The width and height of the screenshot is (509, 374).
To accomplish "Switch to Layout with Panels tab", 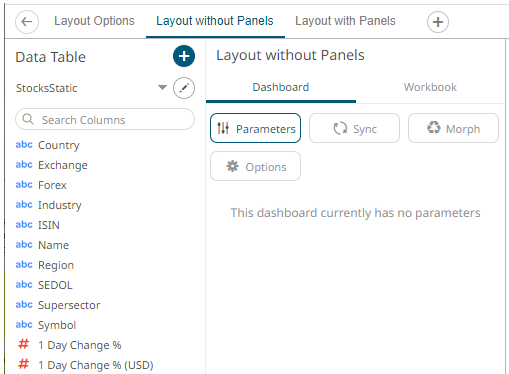I will pyautogui.click(x=345, y=21).
